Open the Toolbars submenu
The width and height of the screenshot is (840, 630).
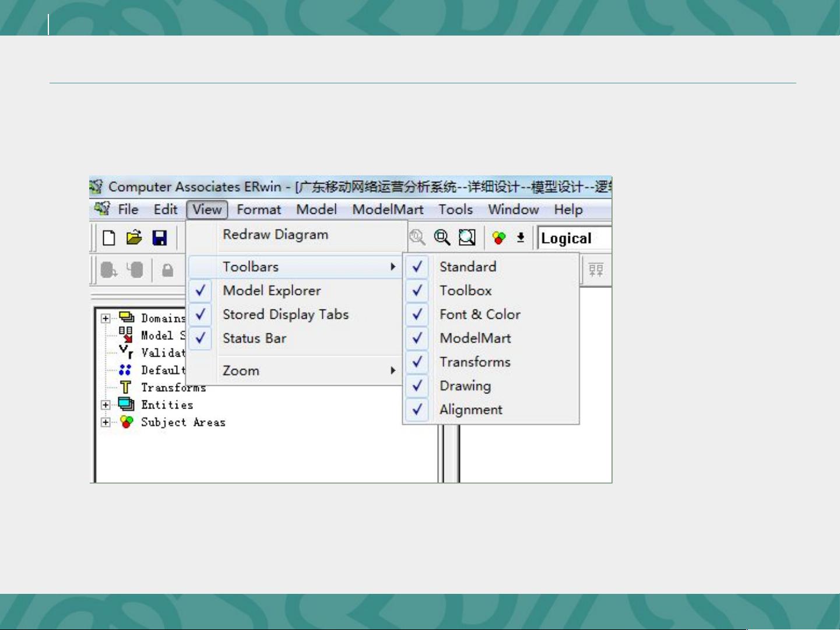tap(294, 266)
